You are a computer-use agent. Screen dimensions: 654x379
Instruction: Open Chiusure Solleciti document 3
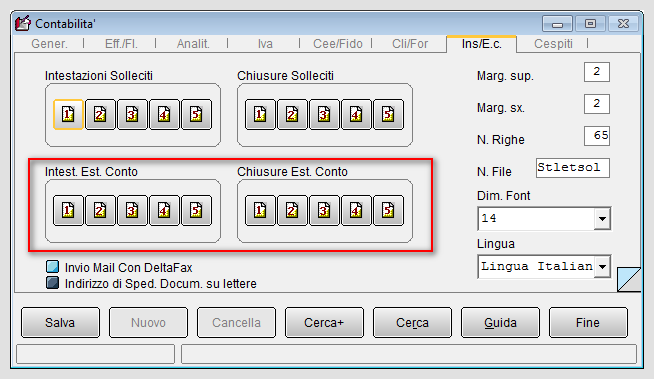(x=324, y=115)
